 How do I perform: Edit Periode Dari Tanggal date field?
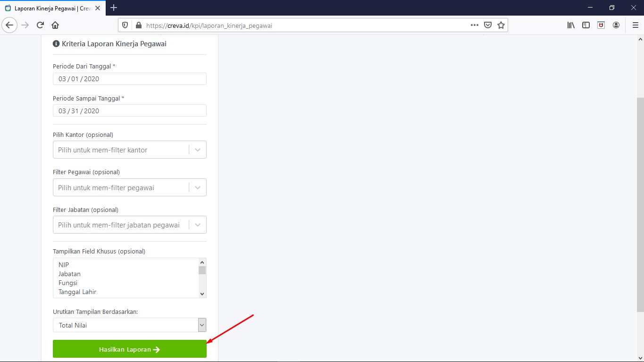tap(130, 79)
